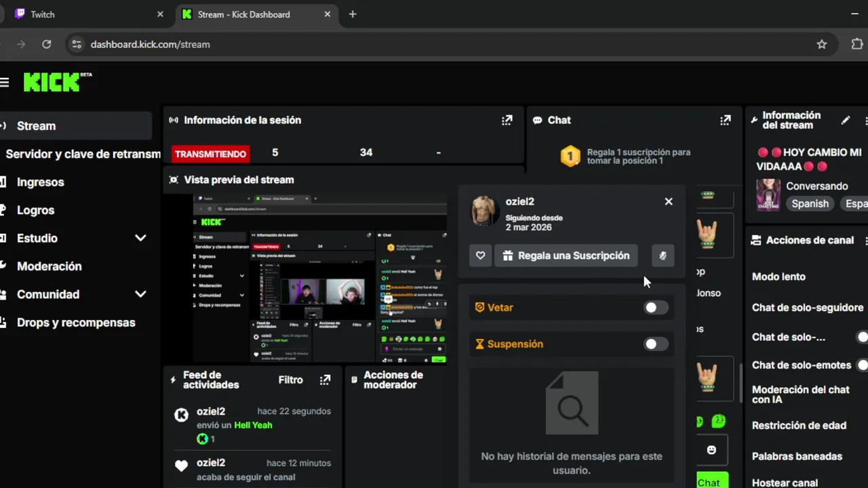Click the '2 mar 2026' follow date

(x=528, y=228)
